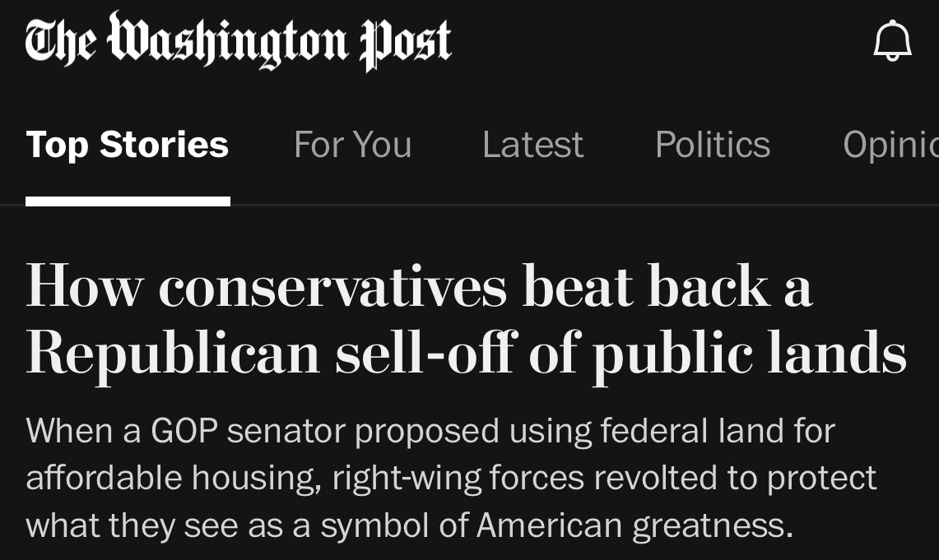Click the GOP senator article summary text
Viewport: 939px width, 560px height.
click(x=451, y=478)
